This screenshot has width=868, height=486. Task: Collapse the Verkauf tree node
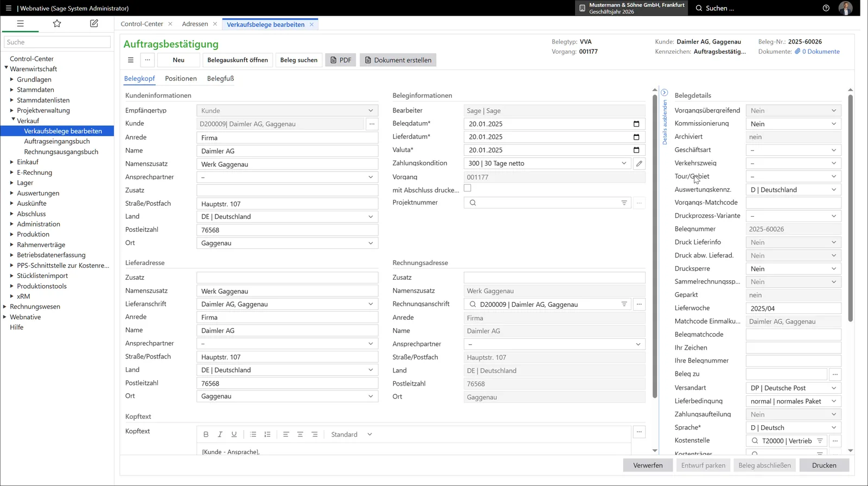(13, 119)
